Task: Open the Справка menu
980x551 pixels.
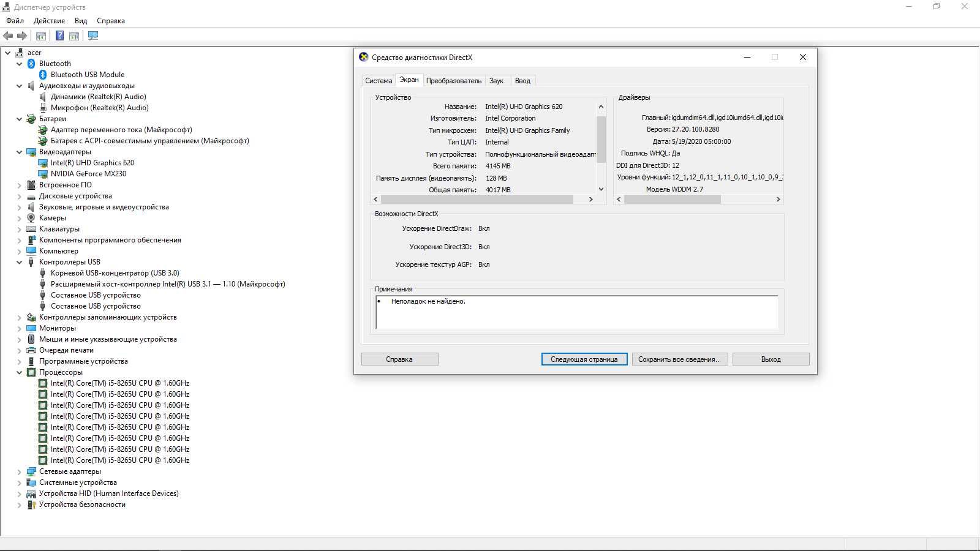Action: tap(111, 20)
